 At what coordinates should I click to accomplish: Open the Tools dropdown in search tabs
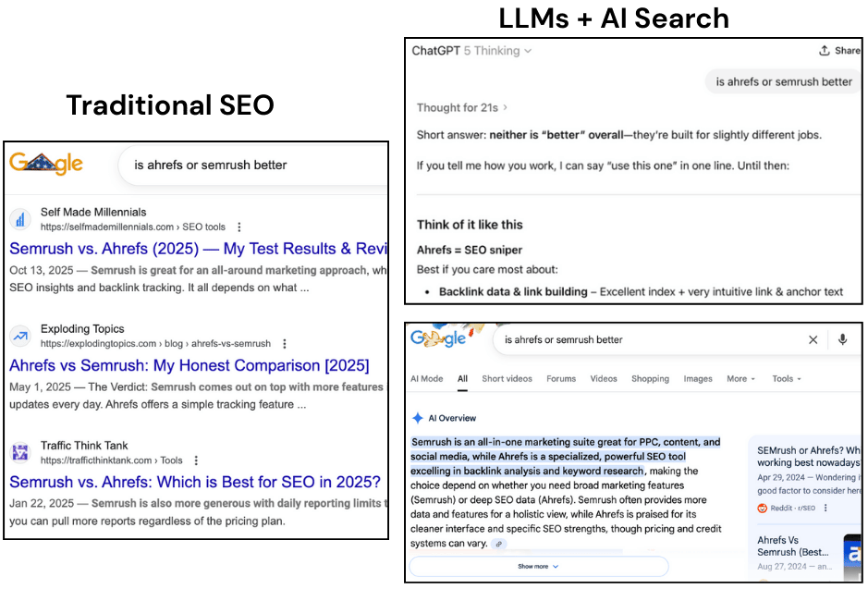787,378
